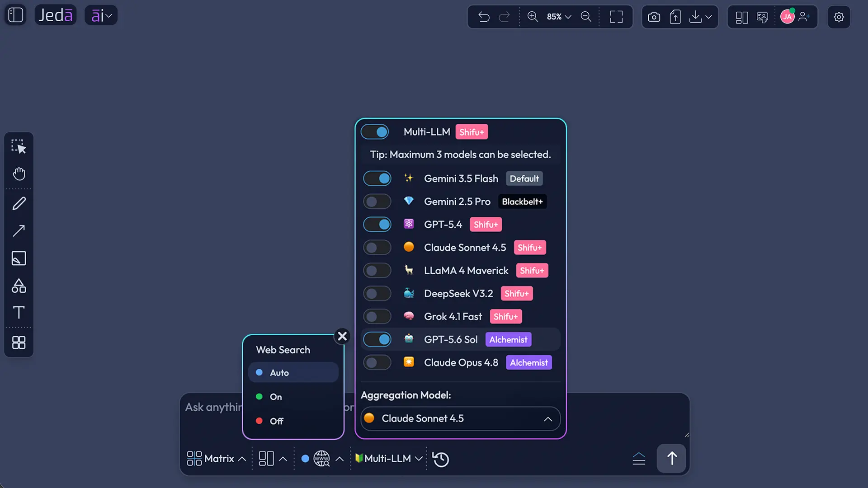Disable the GPT-5.4 model toggle

(x=377, y=225)
